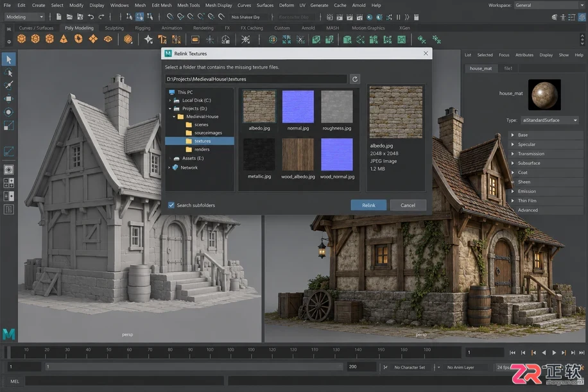Click the house_mat material preview swatch
The width and height of the screenshot is (588, 392).
(x=544, y=94)
